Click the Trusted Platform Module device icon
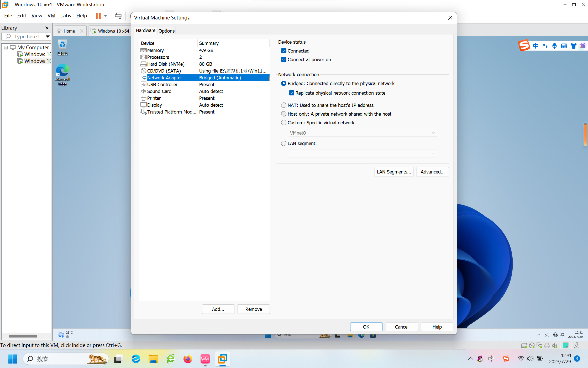The width and height of the screenshot is (588, 368). 143,112
